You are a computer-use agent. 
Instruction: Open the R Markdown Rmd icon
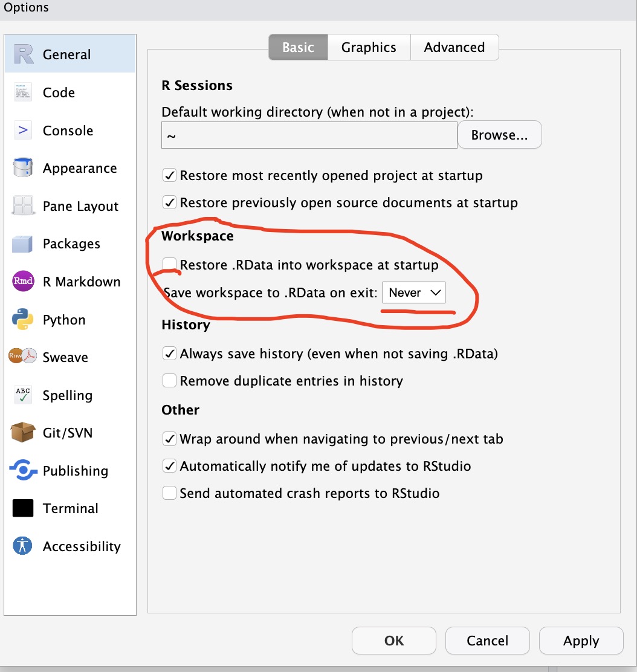point(23,281)
